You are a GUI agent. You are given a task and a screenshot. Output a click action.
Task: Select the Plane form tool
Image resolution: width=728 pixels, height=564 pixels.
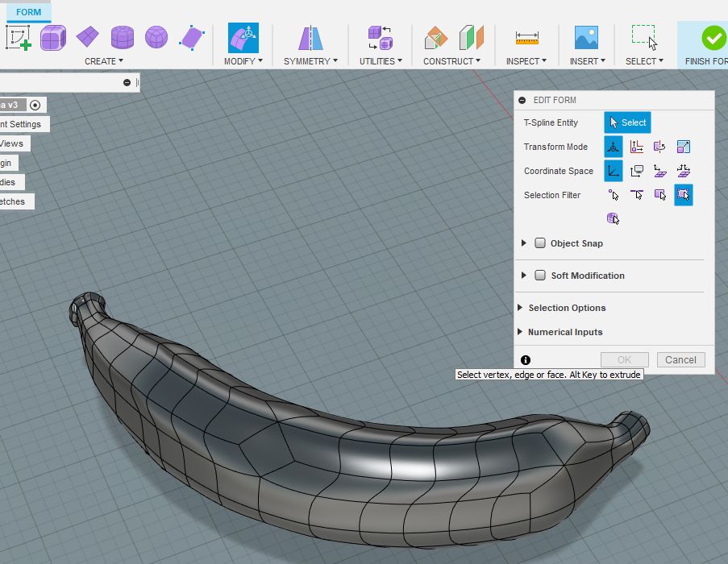[87, 37]
